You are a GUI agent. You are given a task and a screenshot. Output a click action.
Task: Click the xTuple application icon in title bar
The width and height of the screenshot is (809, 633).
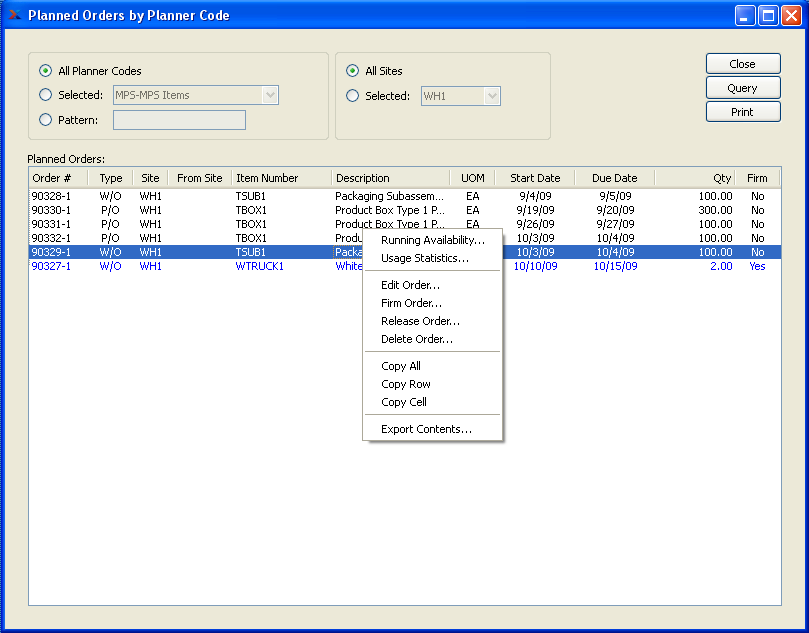click(14, 15)
